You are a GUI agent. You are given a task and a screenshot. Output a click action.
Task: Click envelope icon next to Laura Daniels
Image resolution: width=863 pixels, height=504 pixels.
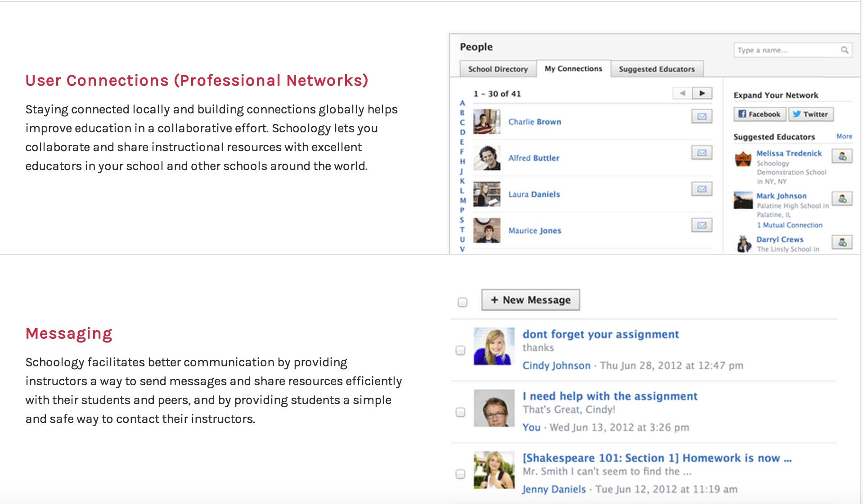point(701,189)
